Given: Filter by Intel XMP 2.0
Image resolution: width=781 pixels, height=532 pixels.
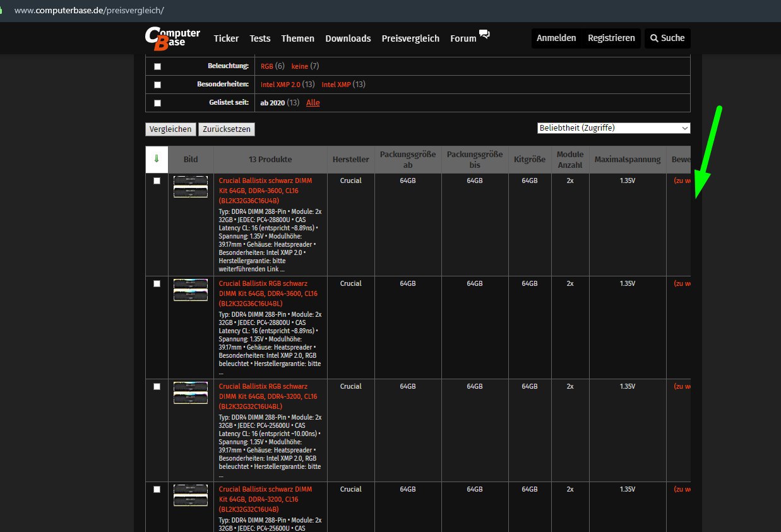Looking at the screenshot, I should pos(280,85).
